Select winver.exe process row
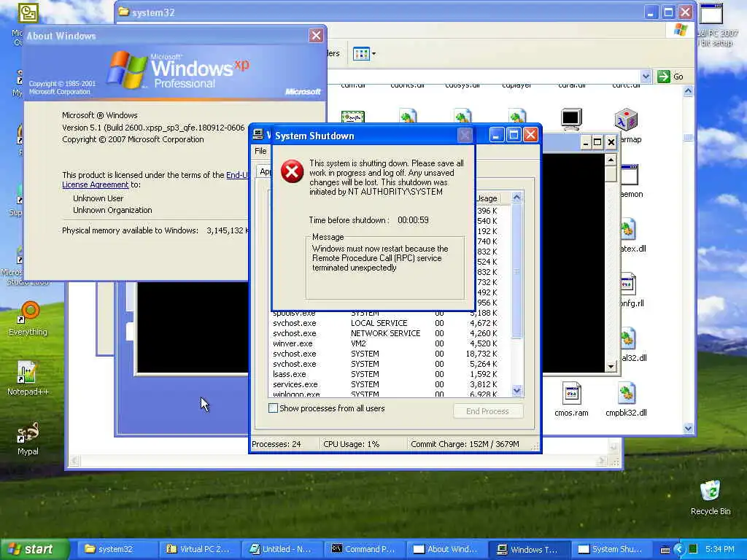 coord(388,343)
